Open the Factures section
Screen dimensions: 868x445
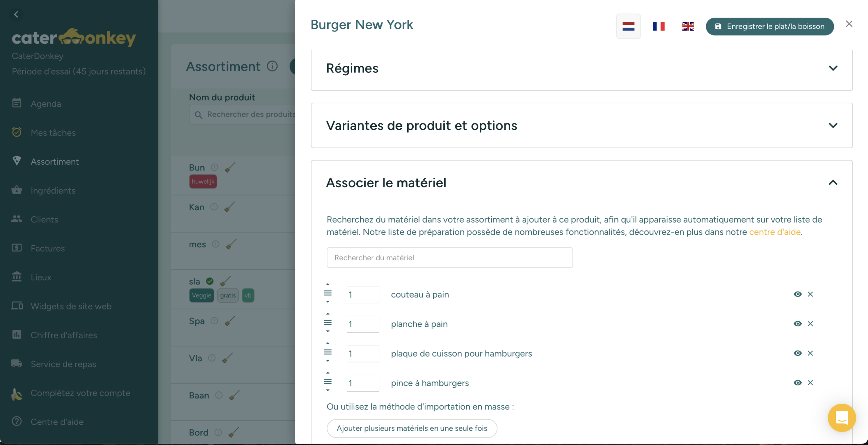click(47, 248)
